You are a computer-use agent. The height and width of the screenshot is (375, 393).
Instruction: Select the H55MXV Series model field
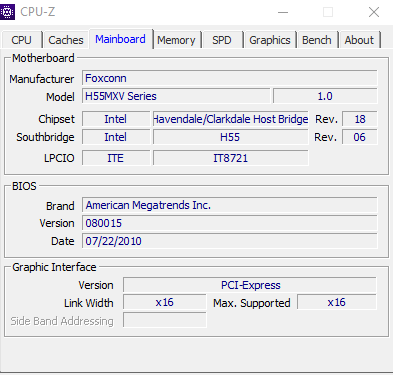click(x=176, y=96)
